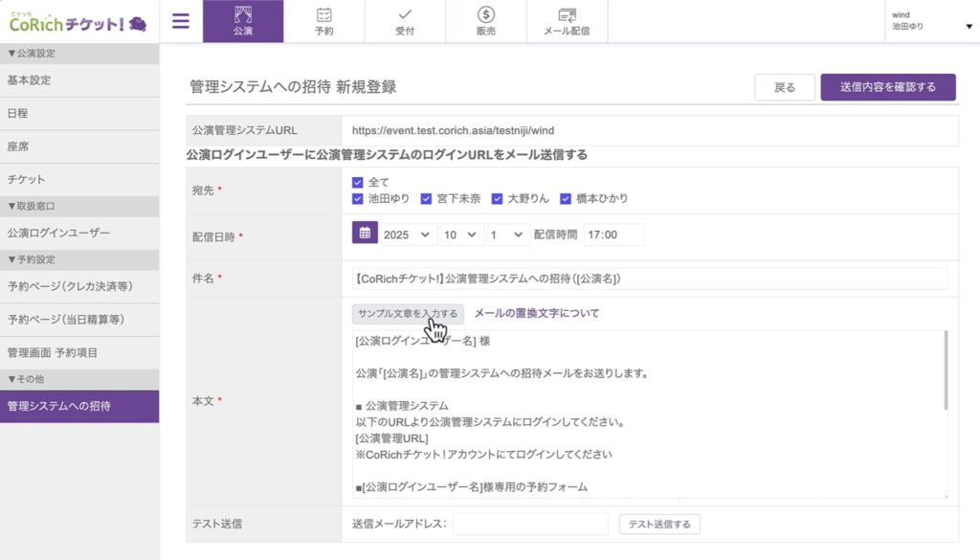The height and width of the screenshot is (560, 980).
Task: Open the メールの置換文字について link
Action: point(537,313)
